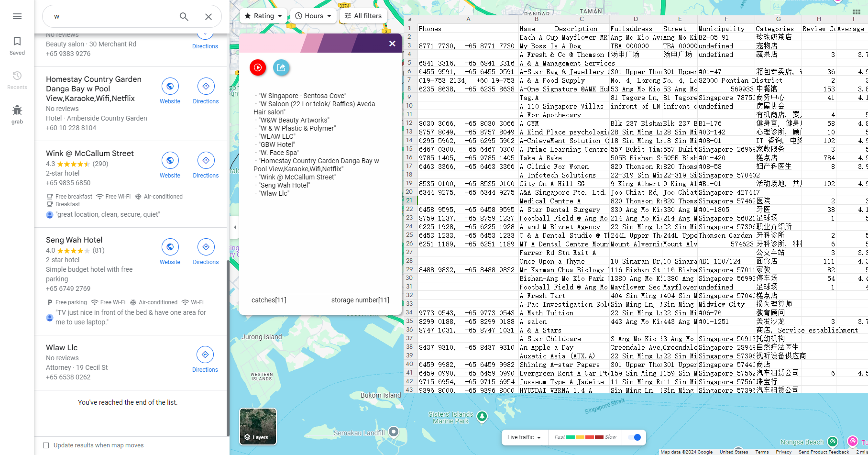The height and width of the screenshot is (455, 868).
Task: Click cell 'My Boss Is A Dog'
Action: click(550, 46)
